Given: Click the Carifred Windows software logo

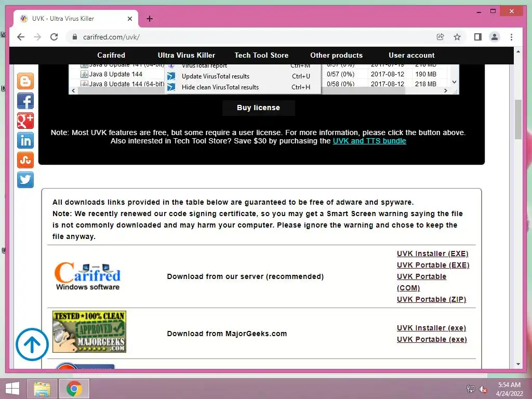Looking at the screenshot, I should coord(87,276).
